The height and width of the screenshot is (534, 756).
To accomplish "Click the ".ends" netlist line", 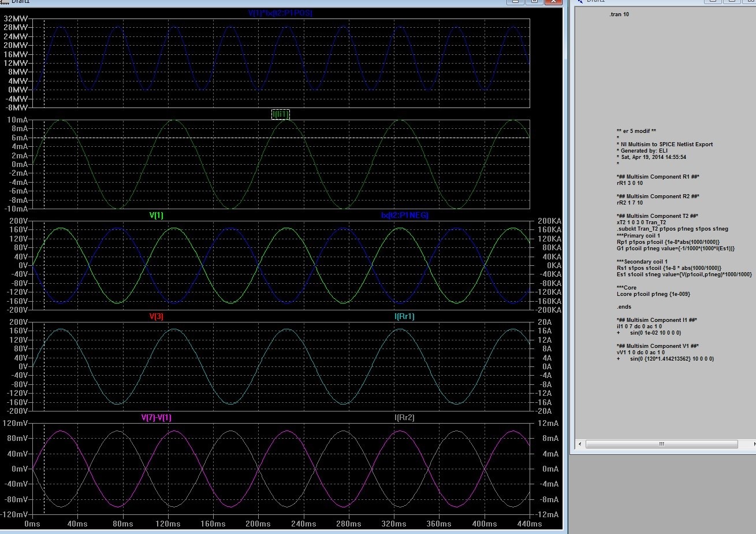I will tap(623, 307).
